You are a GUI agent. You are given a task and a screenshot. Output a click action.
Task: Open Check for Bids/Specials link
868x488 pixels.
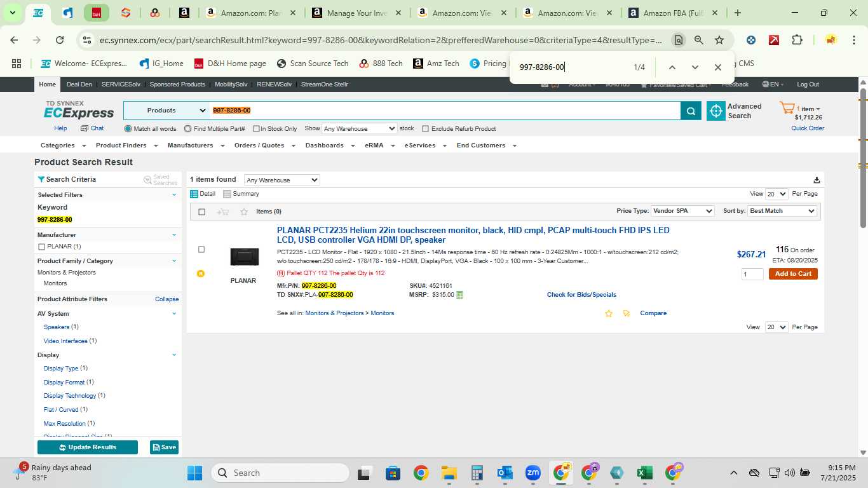[581, 295]
